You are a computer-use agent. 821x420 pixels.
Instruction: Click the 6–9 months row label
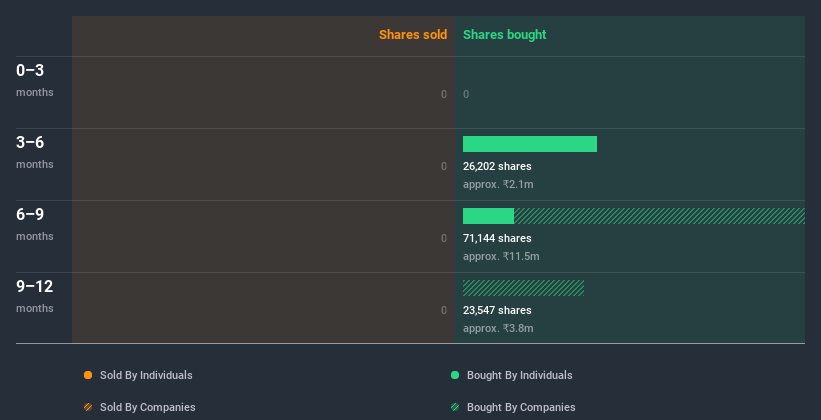click(35, 224)
